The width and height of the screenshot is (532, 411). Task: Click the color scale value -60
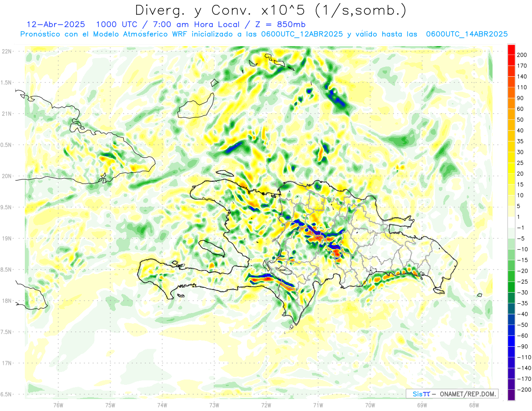coord(522,336)
